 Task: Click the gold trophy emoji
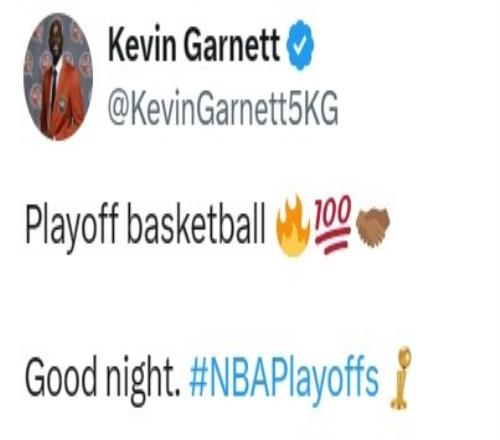[x=400, y=377]
